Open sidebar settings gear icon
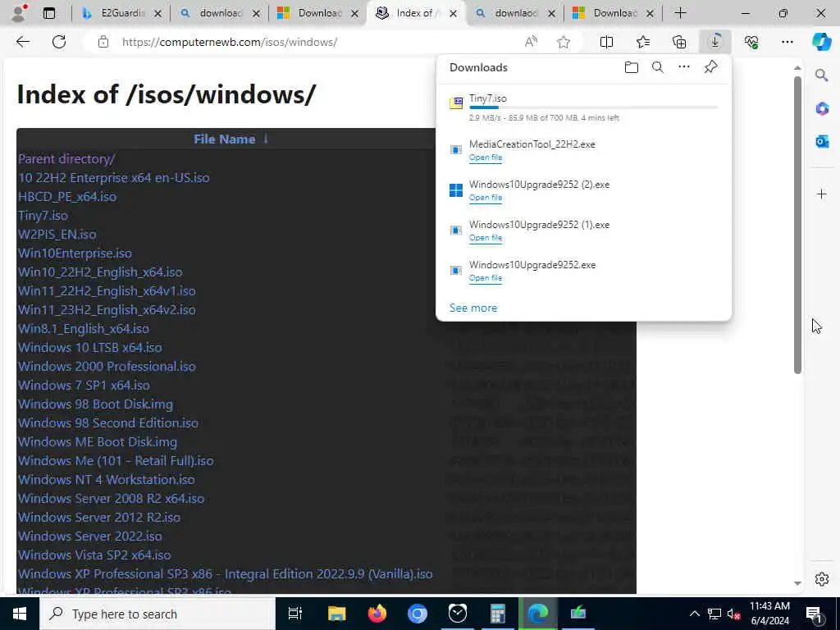840x630 pixels. coord(822,579)
